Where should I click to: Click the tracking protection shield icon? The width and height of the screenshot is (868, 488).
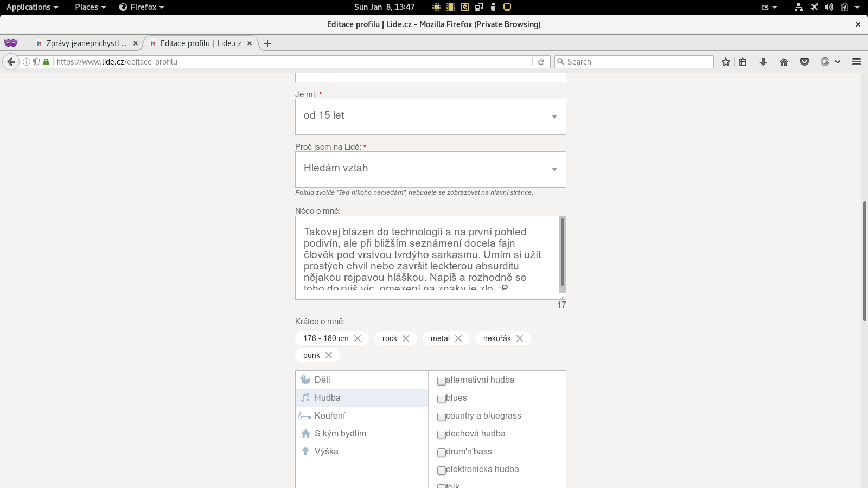pos(36,62)
